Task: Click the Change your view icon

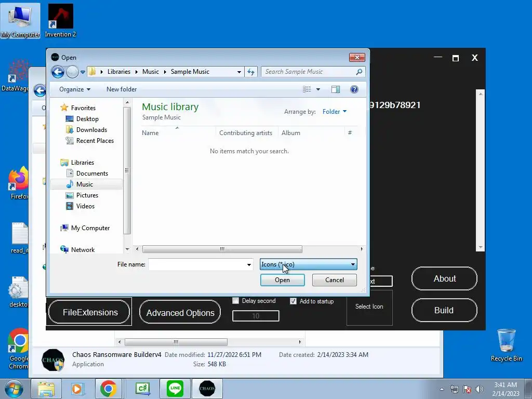Action: 307,89
